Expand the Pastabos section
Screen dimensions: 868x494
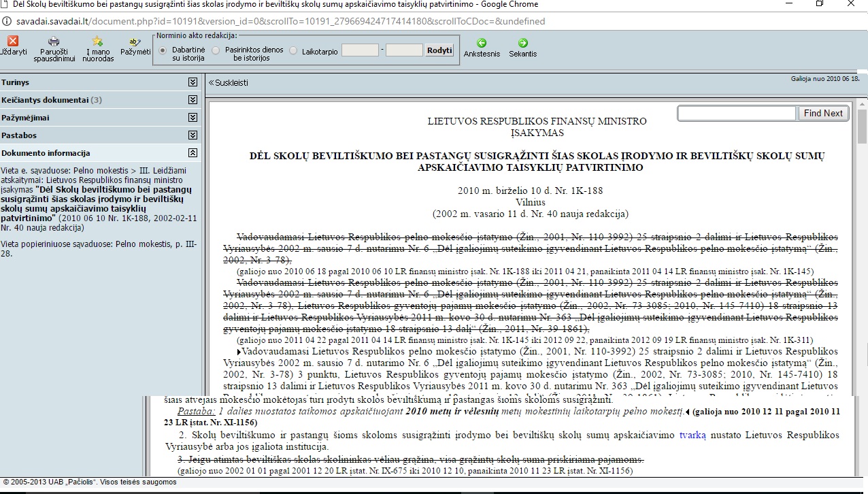pyautogui.click(x=193, y=135)
